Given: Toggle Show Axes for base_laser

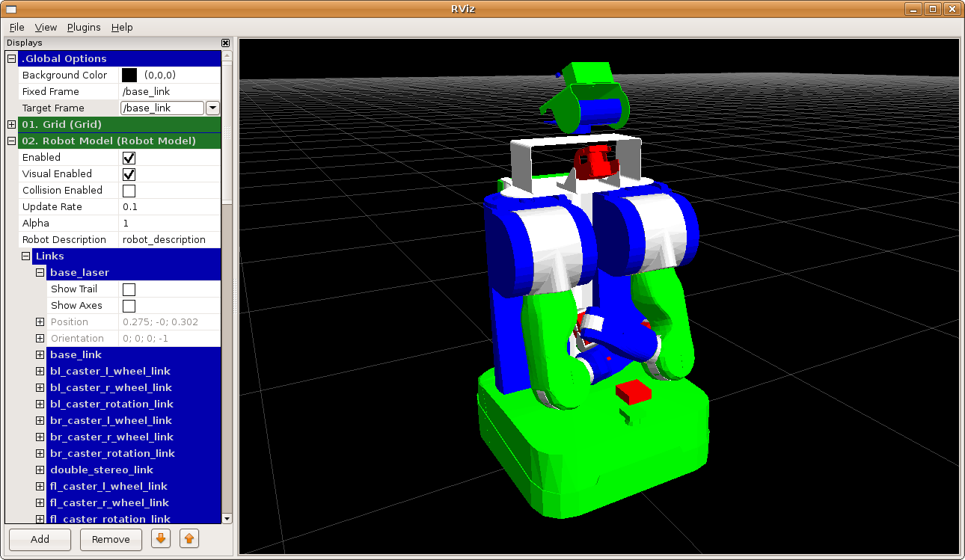Looking at the screenshot, I should click(129, 305).
